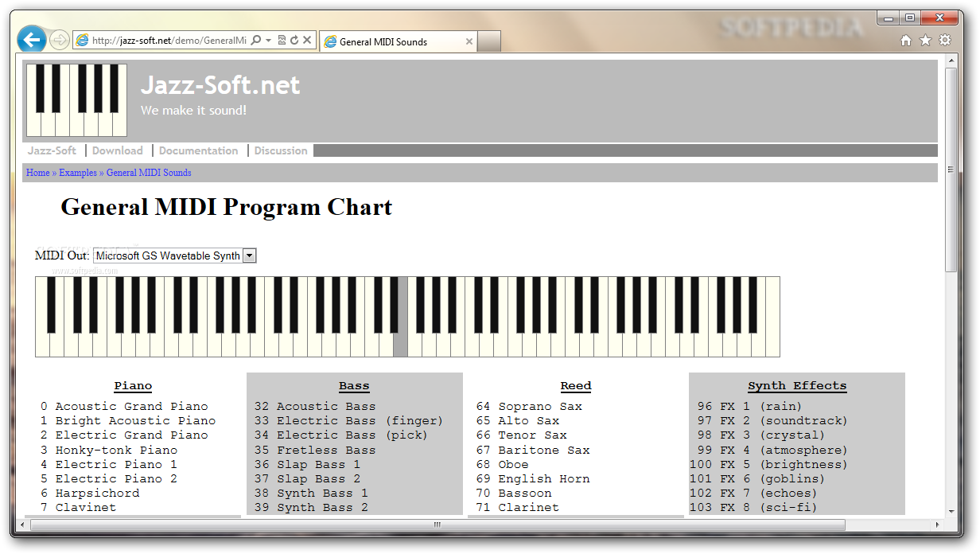980x554 pixels.
Task: Open the Discussion menu item
Action: pyautogui.click(x=281, y=150)
